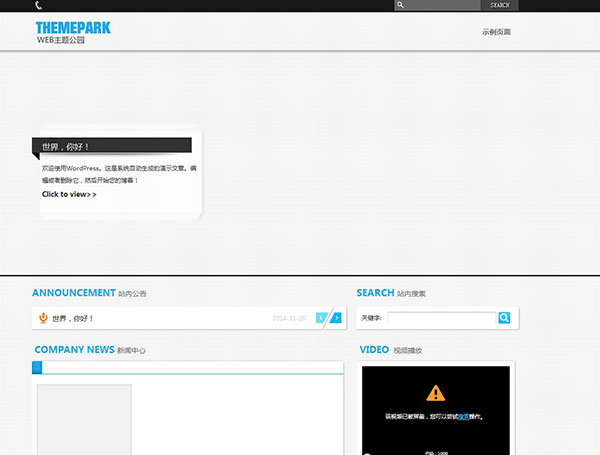600x455 pixels.
Task: Follow the Click to view>> link
Action: [69, 194]
